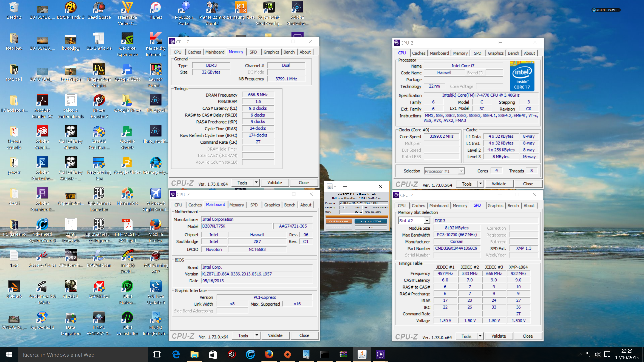Select the CPU tab in the Mainboard window
This screenshot has width=644, height=362.
(178, 205)
